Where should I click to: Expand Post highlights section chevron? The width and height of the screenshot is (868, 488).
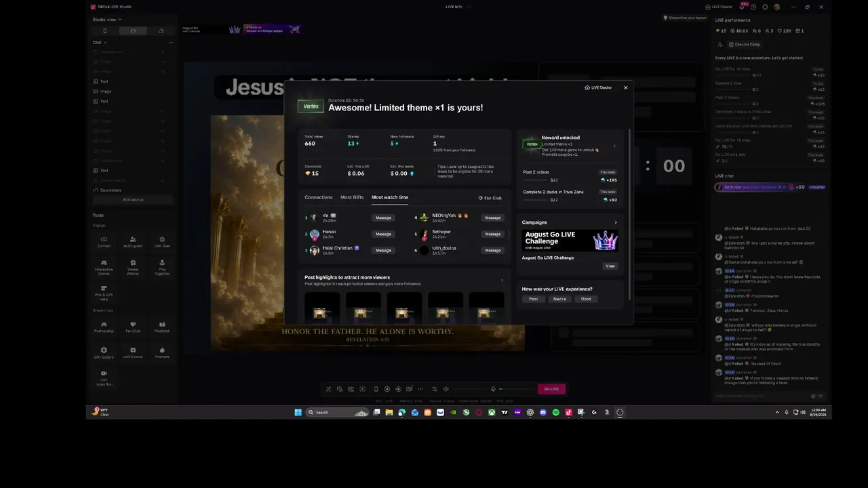click(502, 280)
